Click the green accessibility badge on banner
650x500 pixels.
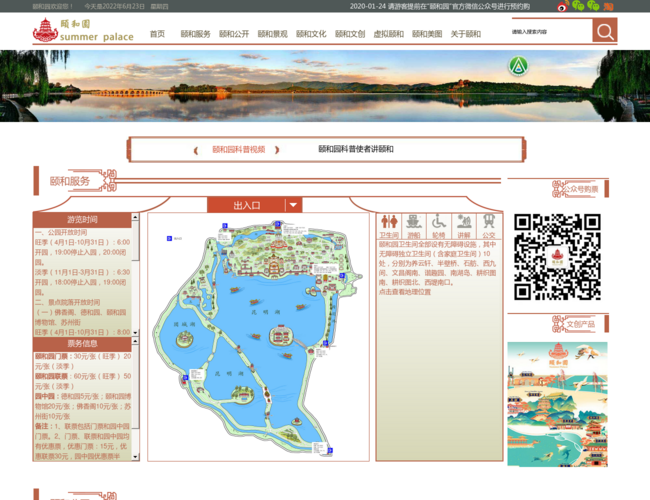(x=517, y=66)
